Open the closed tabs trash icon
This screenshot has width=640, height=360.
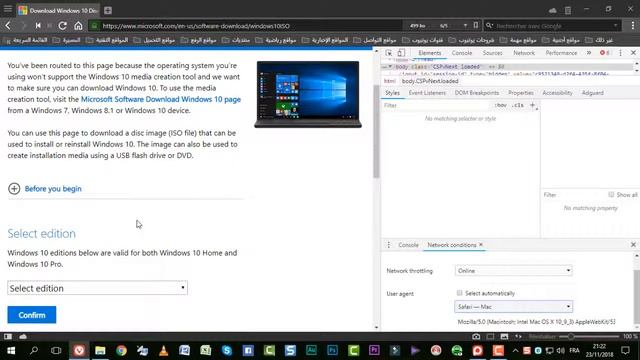point(568,10)
